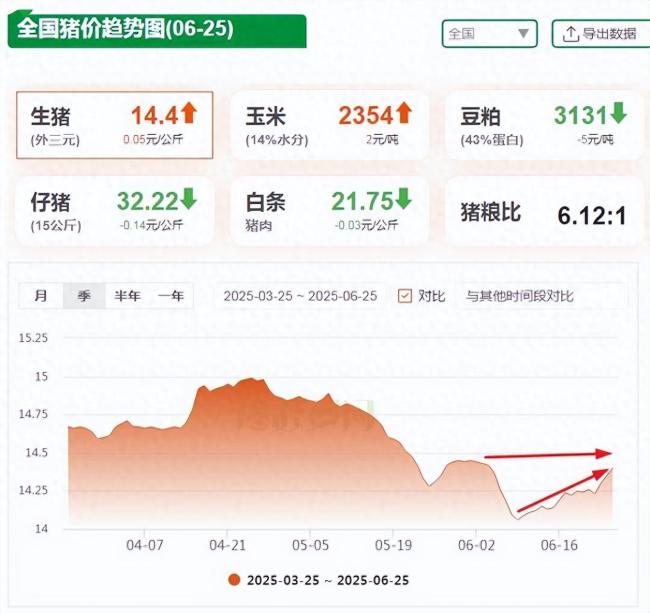Select the 半年 time range tab
Screen dimensions: 650x613
click(x=127, y=296)
